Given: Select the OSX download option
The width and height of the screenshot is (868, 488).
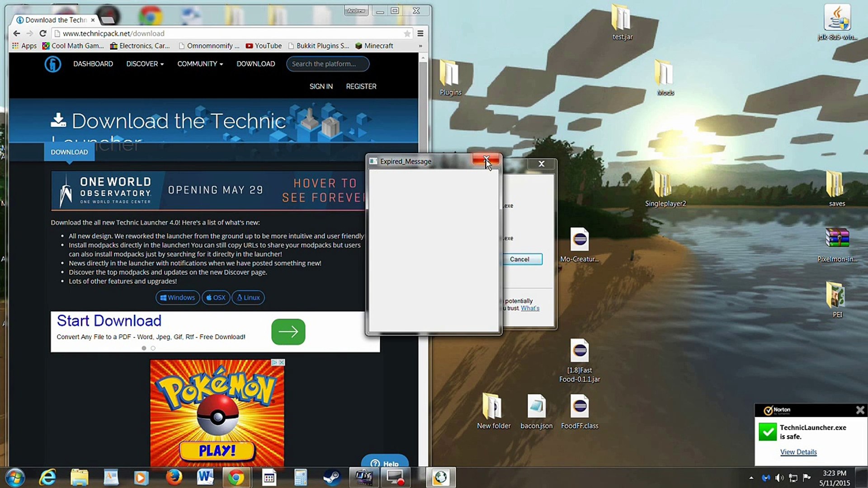Looking at the screenshot, I should pos(216,297).
